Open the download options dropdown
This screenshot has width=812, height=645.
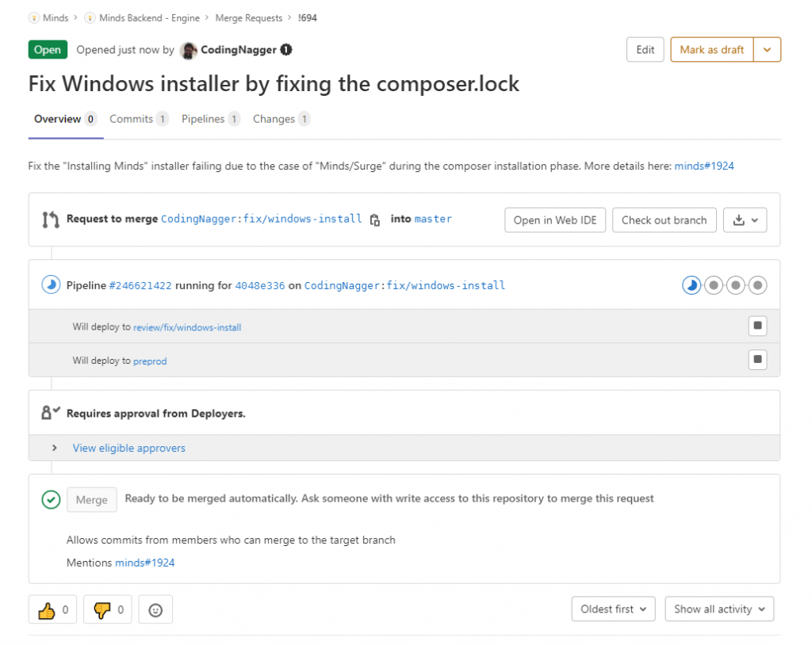tap(745, 219)
